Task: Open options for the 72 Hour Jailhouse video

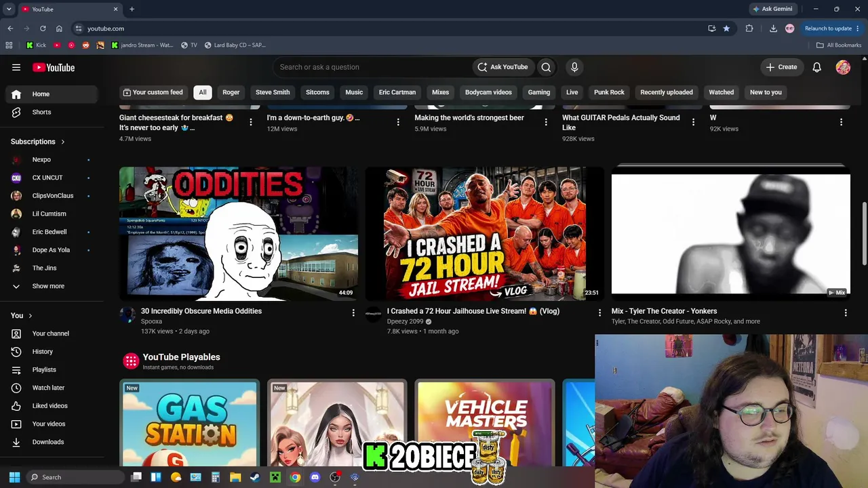Action: [599, 312]
